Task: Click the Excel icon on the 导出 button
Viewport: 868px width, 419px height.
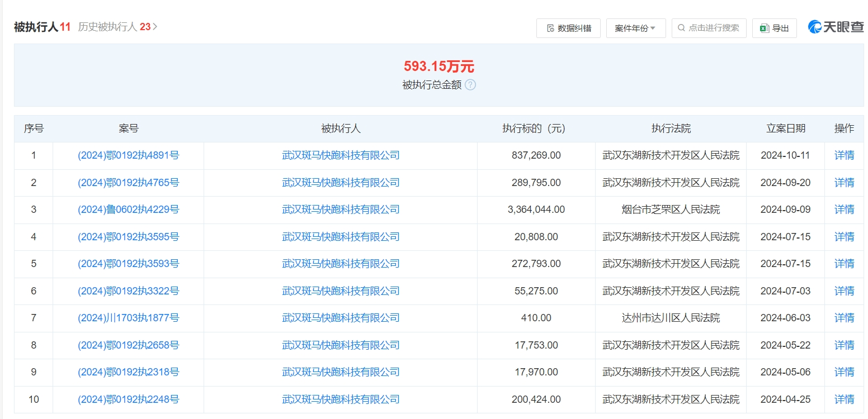Action: pyautogui.click(x=765, y=28)
